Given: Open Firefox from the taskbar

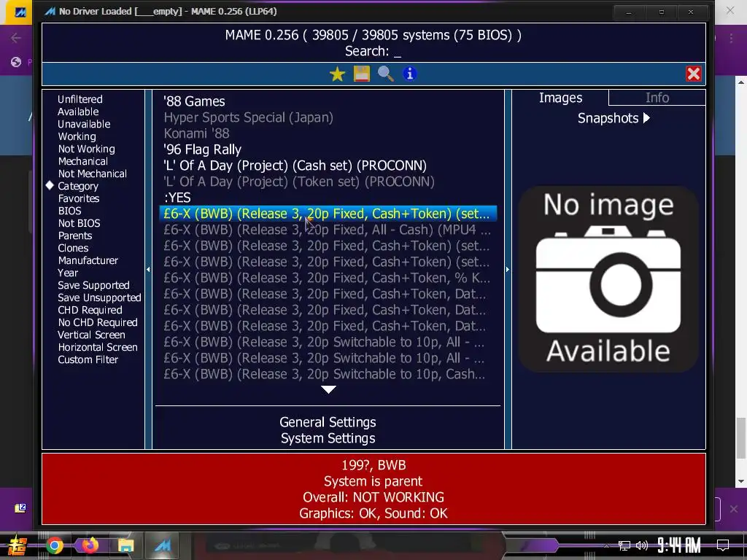Looking at the screenshot, I should click(x=90, y=545).
